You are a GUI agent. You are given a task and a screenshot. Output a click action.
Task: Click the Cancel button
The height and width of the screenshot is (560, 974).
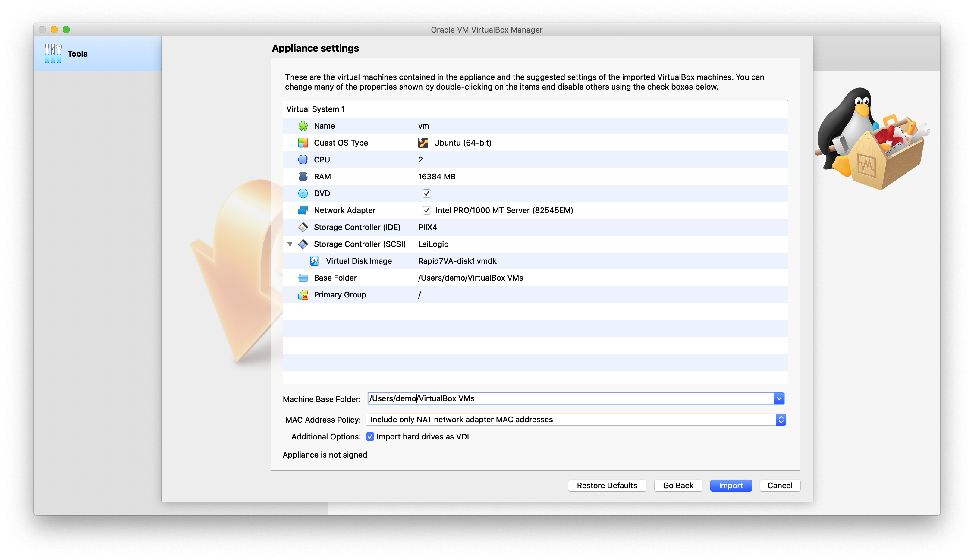coord(780,485)
